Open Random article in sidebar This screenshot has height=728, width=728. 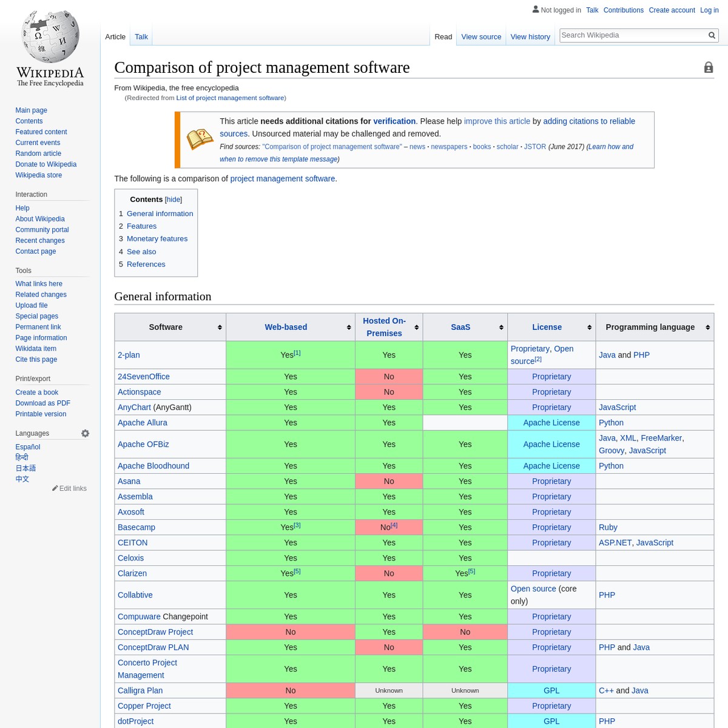tap(38, 153)
